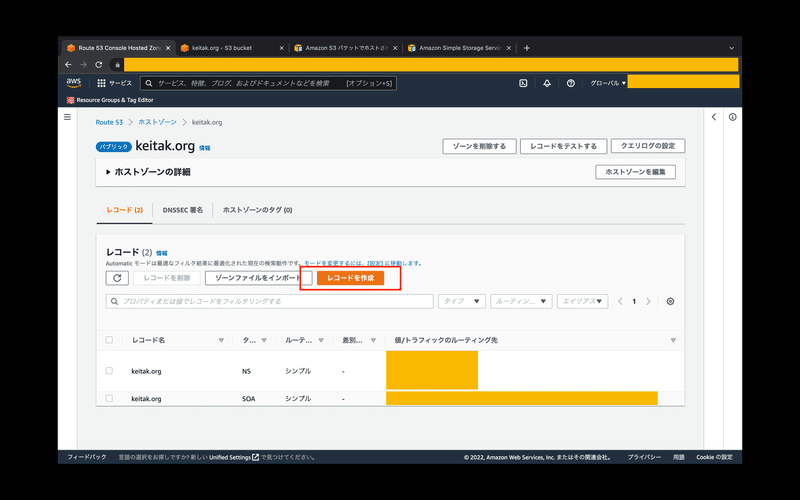
Task: Click the レコードをテストする button
Action: tap(563, 146)
